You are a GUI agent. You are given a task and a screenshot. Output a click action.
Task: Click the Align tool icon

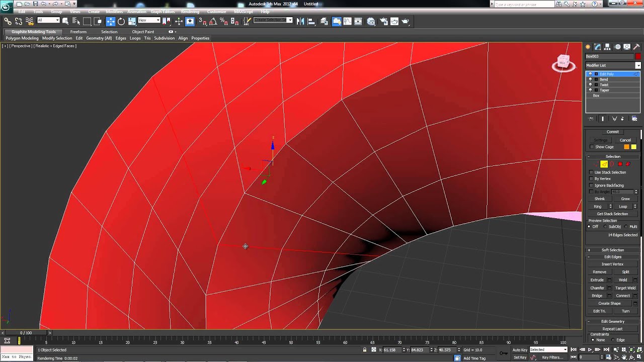click(x=311, y=21)
